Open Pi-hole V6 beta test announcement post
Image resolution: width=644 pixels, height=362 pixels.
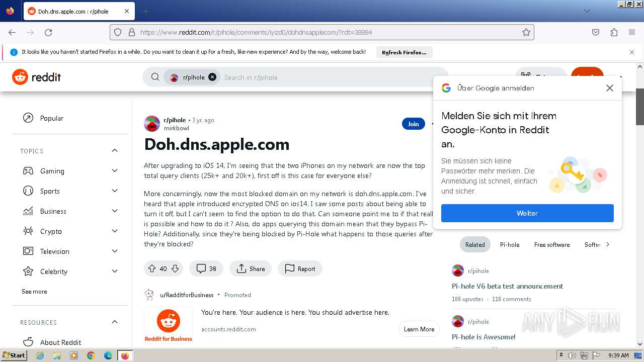(x=507, y=286)
